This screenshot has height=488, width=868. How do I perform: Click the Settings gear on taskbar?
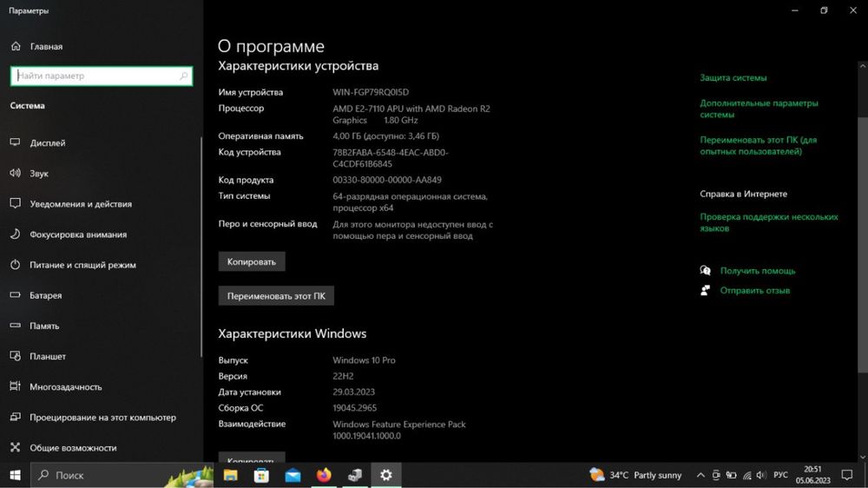[x=386, y=475]
